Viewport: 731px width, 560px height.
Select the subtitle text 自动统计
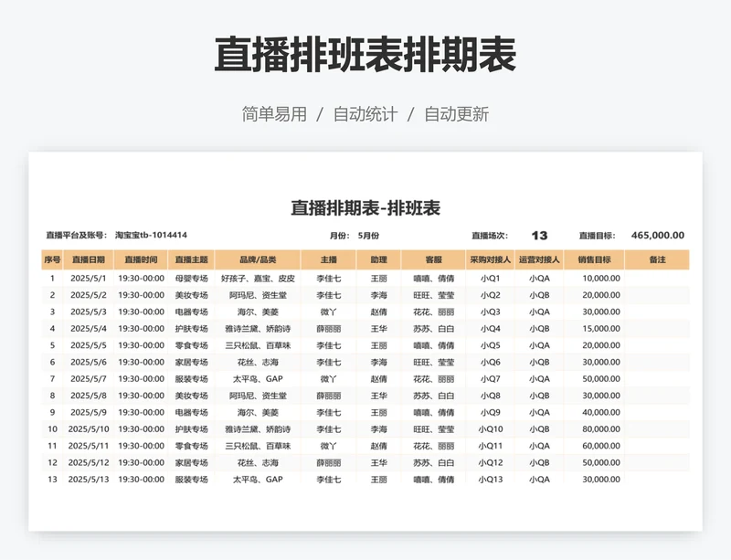coord(365,114)
